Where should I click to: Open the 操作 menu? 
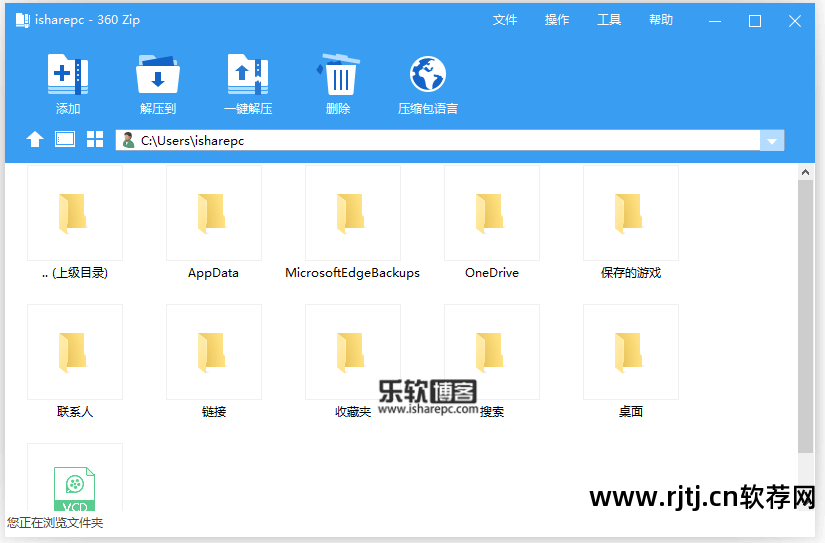click(557, 20)
